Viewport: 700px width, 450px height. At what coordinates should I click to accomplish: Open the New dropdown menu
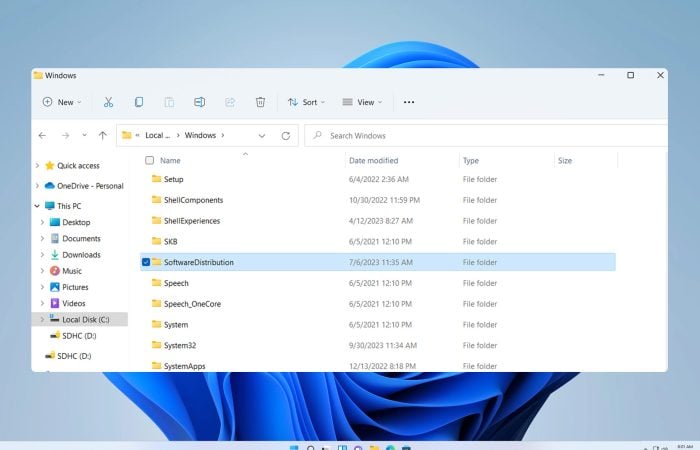pyautogui.click(x=62, y=102)
